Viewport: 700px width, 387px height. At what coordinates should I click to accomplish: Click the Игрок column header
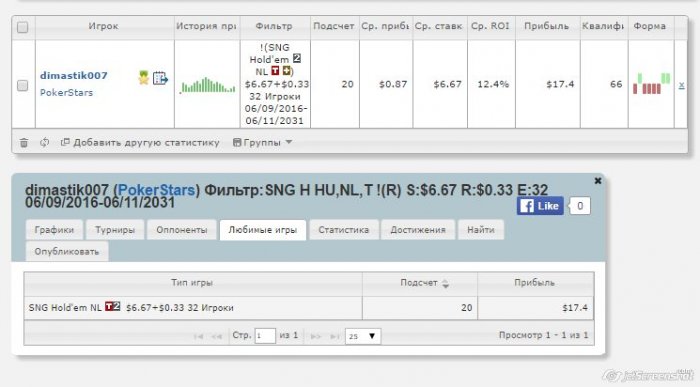[104, 26]
